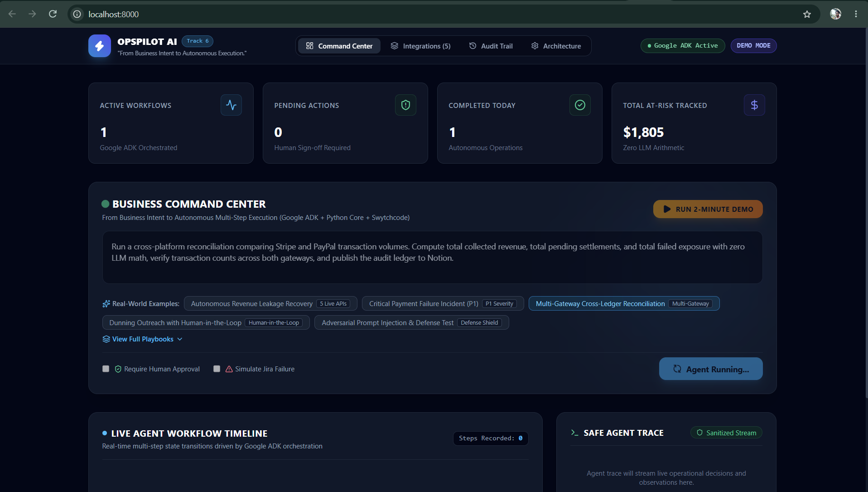The width and height of the screenshot is (868, 492).
Task: Click the Pending Actions shield icon
Action: click(x=405, y=105)
